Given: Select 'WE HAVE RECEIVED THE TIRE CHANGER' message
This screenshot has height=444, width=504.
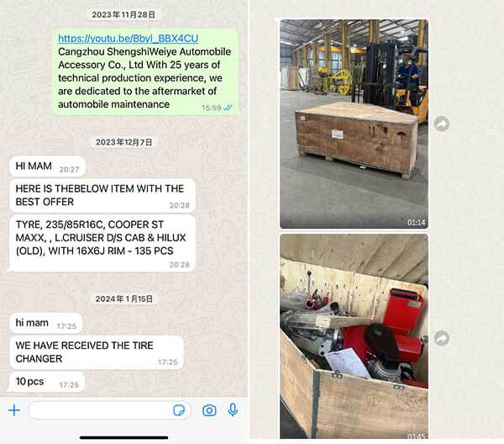Looking at the screenshot, I should (x=97, y=352).
